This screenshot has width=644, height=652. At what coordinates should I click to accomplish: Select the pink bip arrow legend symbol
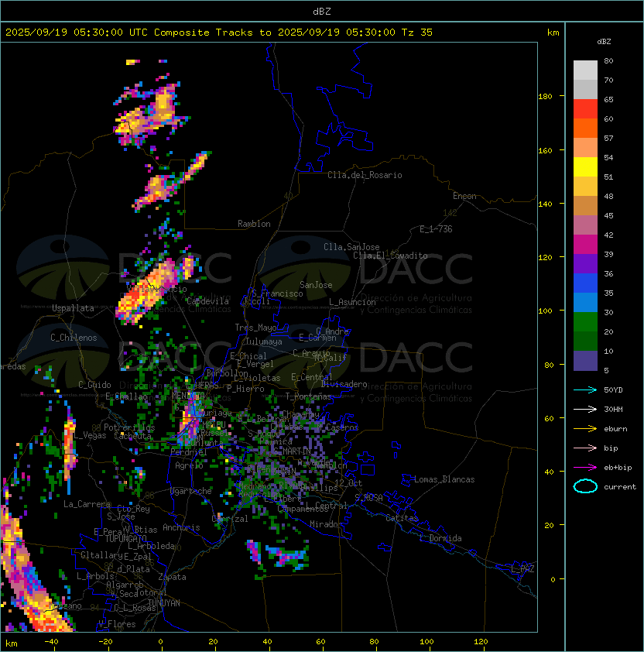pos(585,448)
